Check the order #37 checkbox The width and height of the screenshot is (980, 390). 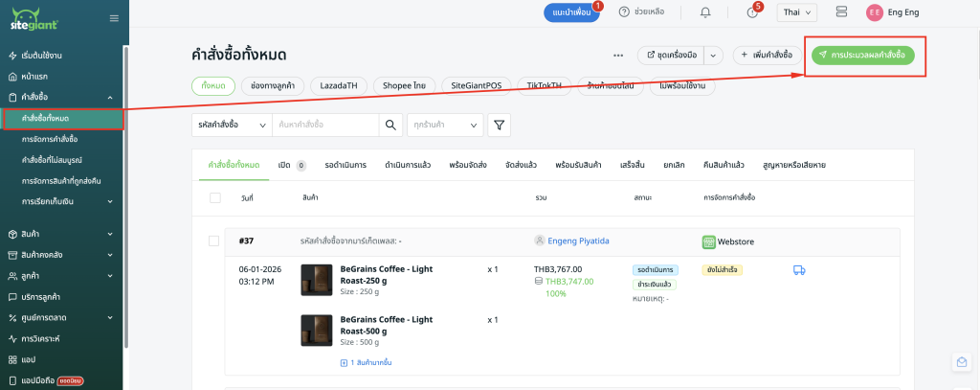(x=214, y=241)
